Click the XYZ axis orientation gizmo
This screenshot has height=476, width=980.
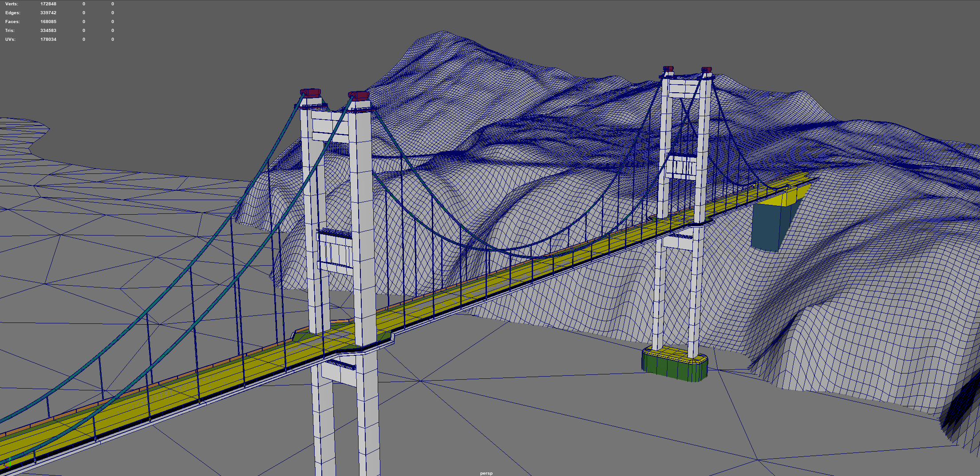tap(6, 464)
